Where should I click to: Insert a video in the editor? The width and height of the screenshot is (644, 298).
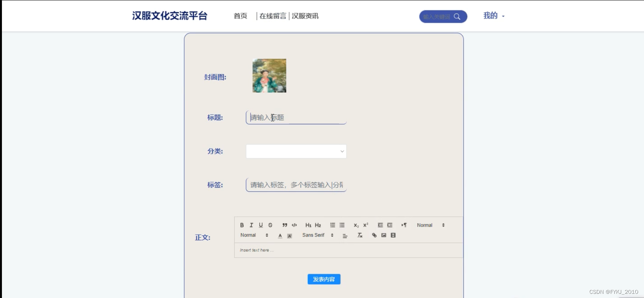pyautogui.click(x=393, y=235)
